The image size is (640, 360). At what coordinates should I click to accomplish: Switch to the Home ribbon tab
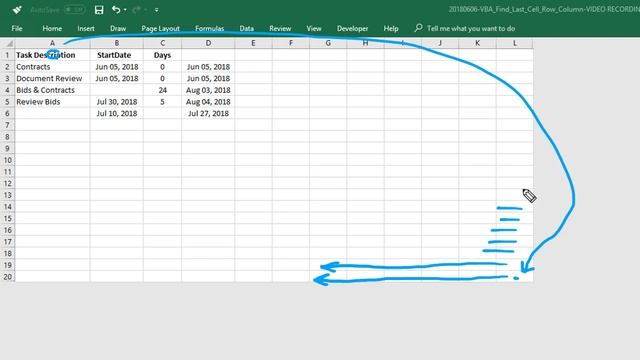(52, 28)
